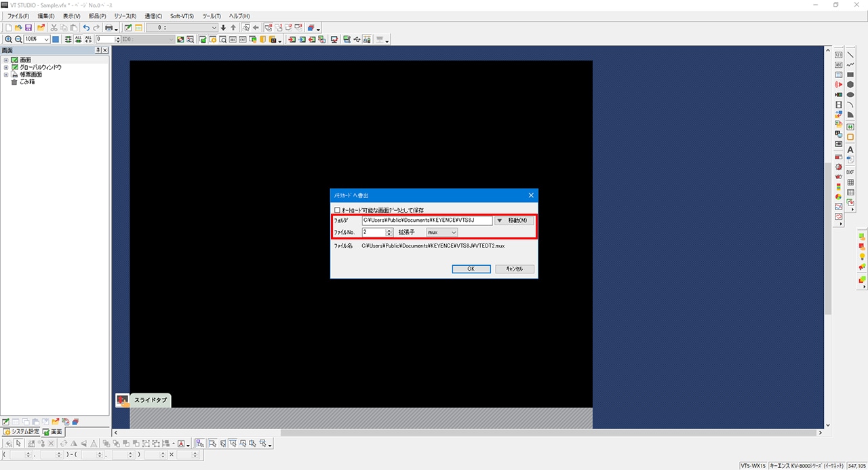Select the straight line drawing tool
Image resolution: width=868 pixels, height=470 pixels.
coord(850,55)
